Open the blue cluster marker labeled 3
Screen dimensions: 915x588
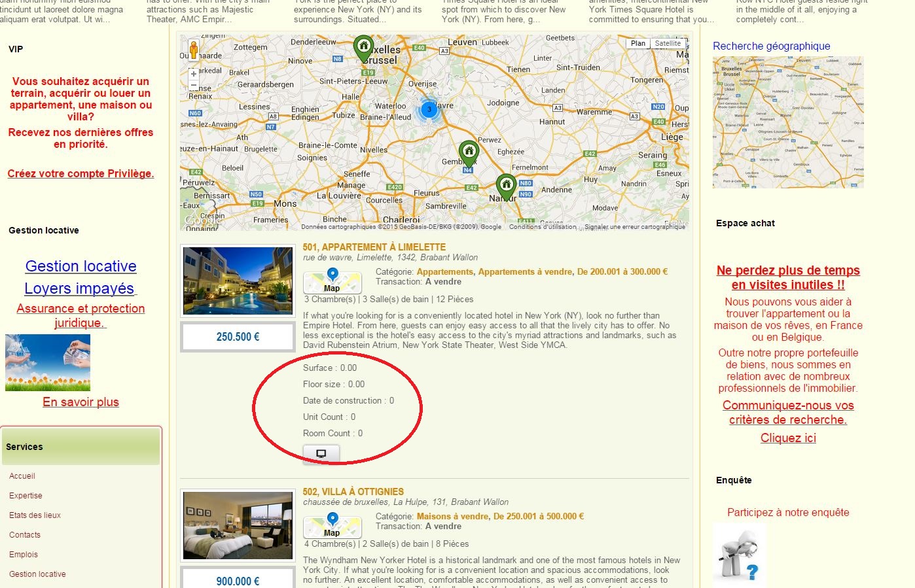(429, 109)
